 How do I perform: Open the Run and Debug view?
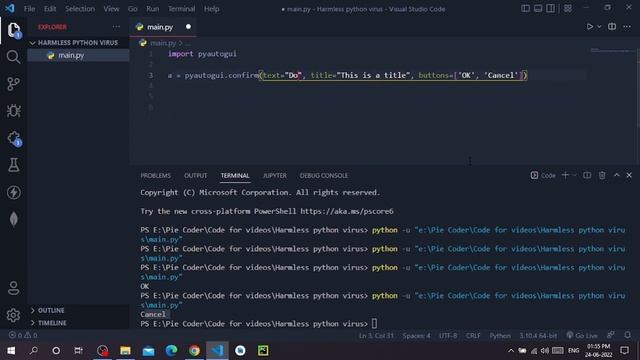click(x=13, y=111)
